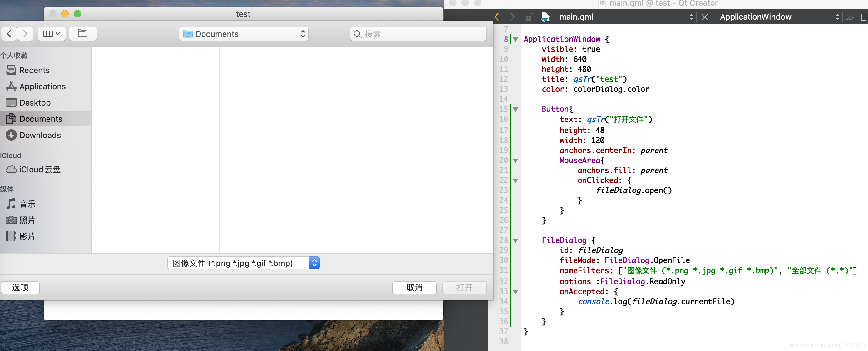Click 'console' in the log statement
This screenshot has height=351, width=868.
click(593, 301)
